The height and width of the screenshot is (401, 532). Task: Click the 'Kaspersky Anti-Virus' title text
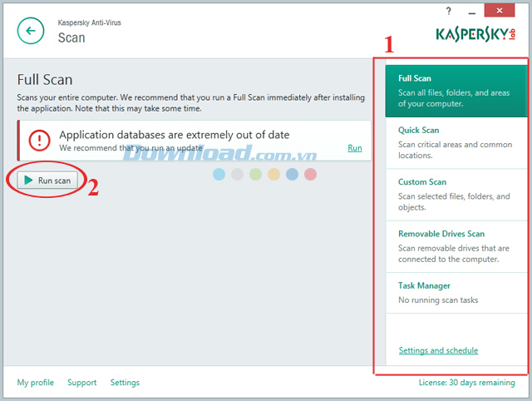click(x=89, y=22)
